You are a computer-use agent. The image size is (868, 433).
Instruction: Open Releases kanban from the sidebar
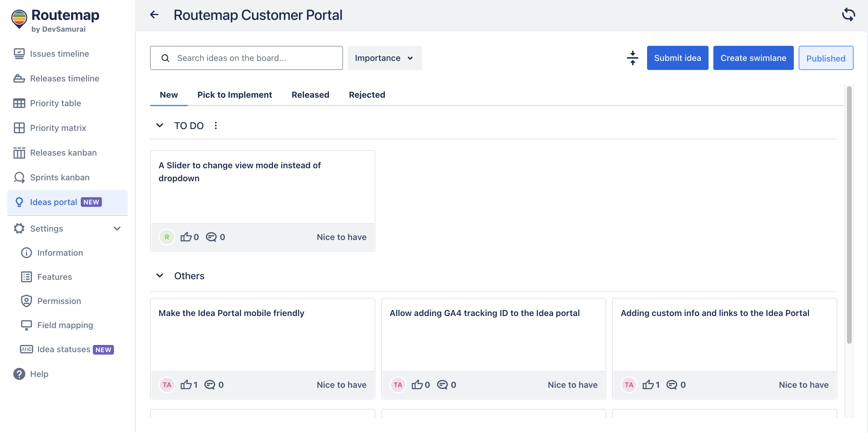coord(63,153)
